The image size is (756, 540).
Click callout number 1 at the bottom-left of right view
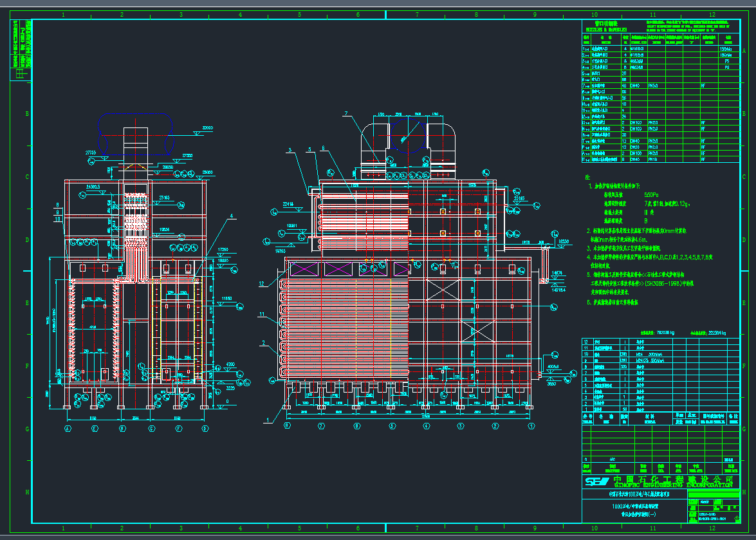pos(266,419)
